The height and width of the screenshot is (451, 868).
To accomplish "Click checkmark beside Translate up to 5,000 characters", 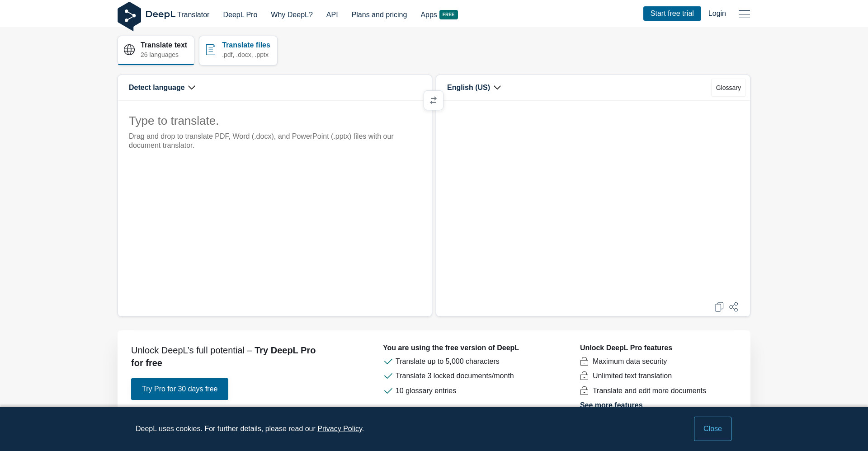I will coord(388,362).
